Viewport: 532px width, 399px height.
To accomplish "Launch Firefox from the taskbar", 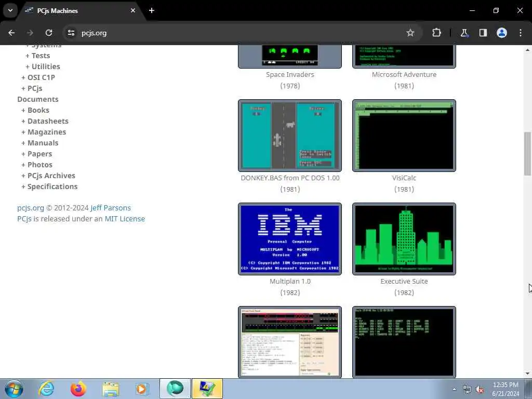I will 78,389.
